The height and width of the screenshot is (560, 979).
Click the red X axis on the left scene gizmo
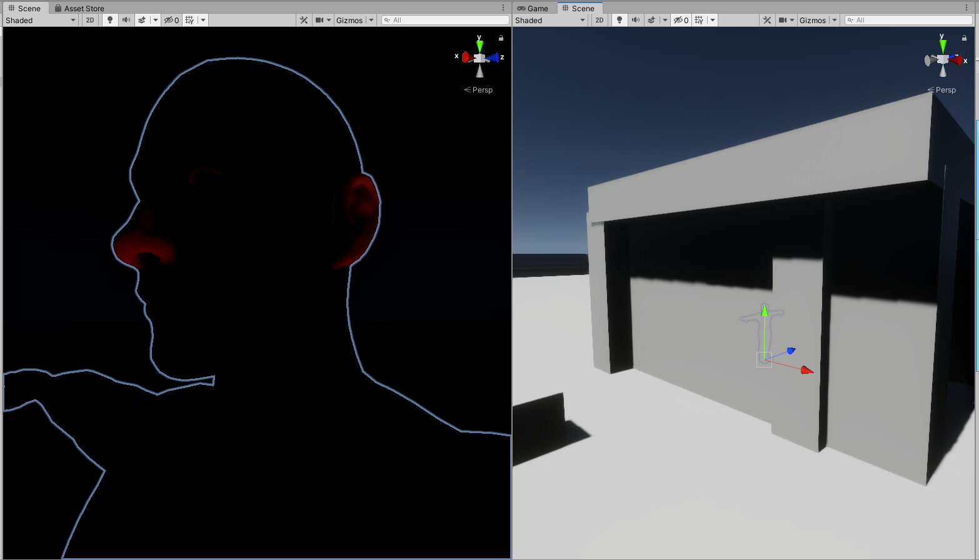pyautogui.click(x=465, y=56)
